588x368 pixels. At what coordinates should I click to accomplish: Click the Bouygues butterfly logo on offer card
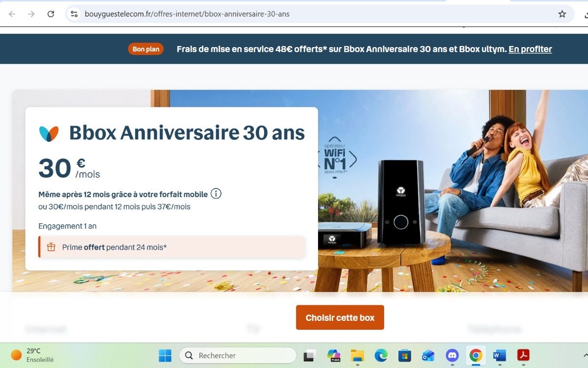click(x=49, y=133)
